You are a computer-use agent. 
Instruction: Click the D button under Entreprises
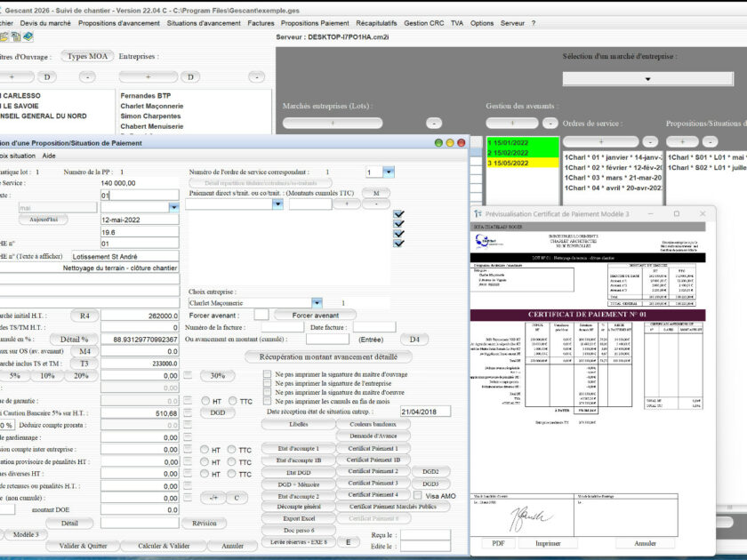pyautogui.click(x=190, y=76)
